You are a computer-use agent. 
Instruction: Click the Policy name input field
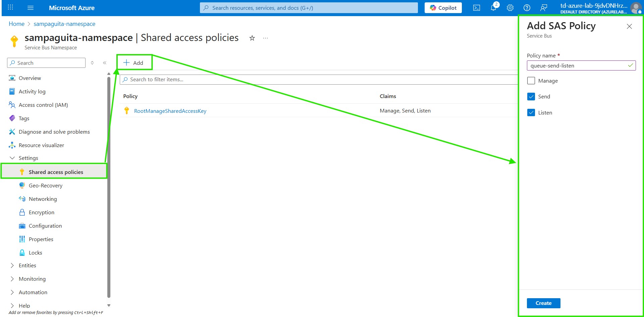click(578, 65)
